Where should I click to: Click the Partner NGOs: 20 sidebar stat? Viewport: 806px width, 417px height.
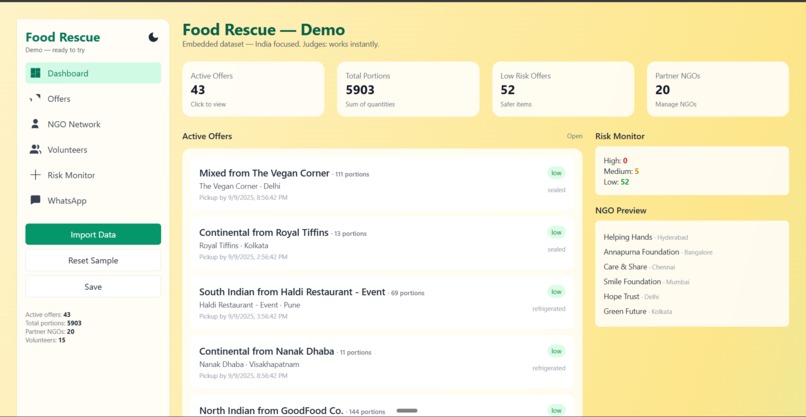(x=50, y=332)
